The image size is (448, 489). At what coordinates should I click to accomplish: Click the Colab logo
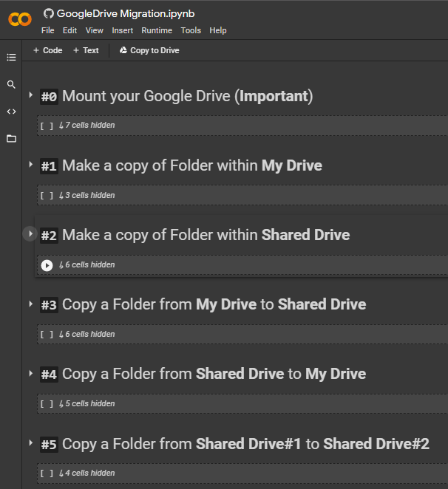click(x=20, y=19)
